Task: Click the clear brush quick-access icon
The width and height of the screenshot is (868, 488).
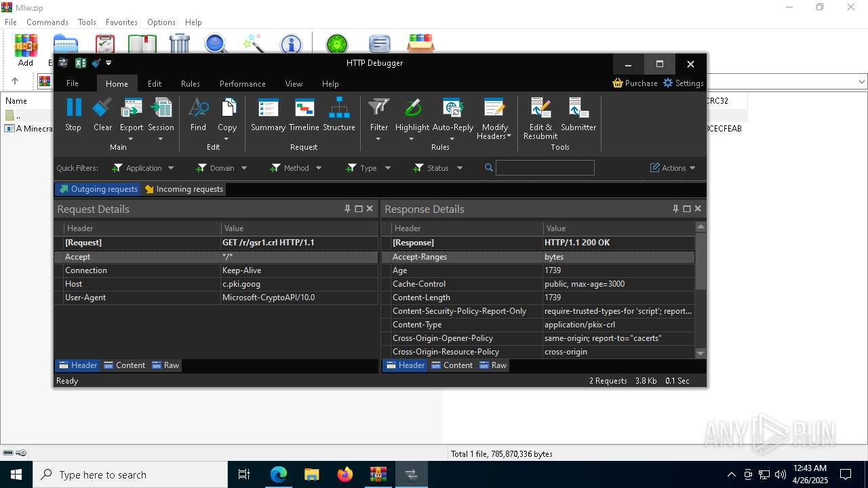Action: (x=96, y=63)
